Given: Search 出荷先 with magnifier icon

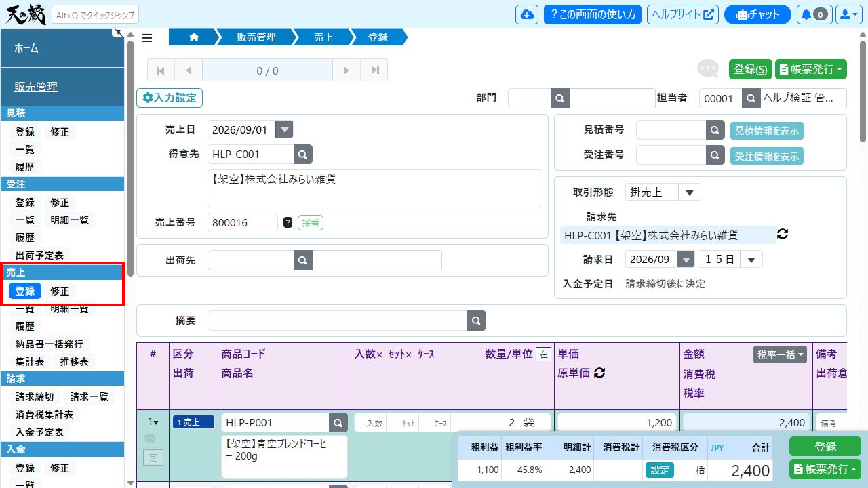Looking at the screenshot, I should pos(303,260).
